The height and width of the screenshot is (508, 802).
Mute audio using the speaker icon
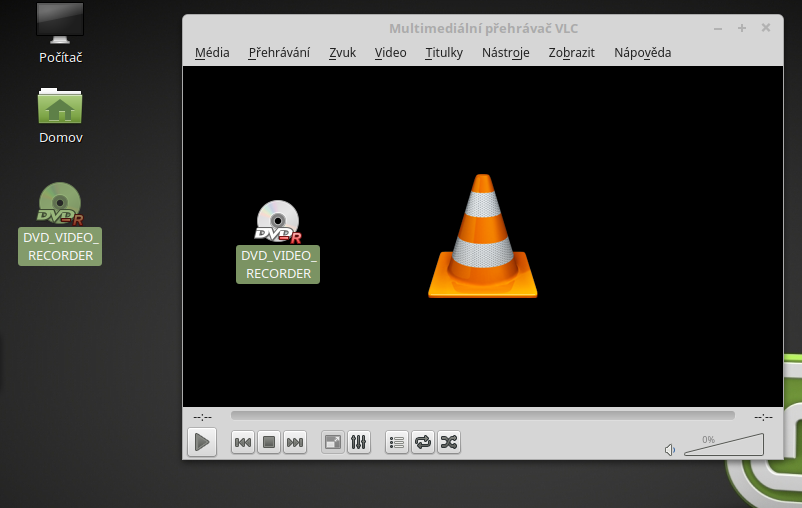(670, 450)
